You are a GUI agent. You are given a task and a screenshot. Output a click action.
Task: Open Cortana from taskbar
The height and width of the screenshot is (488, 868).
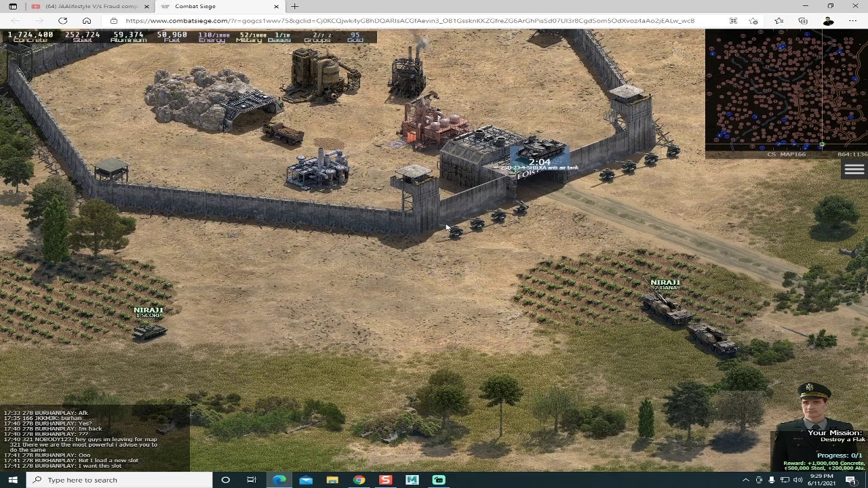pos(225,480)
